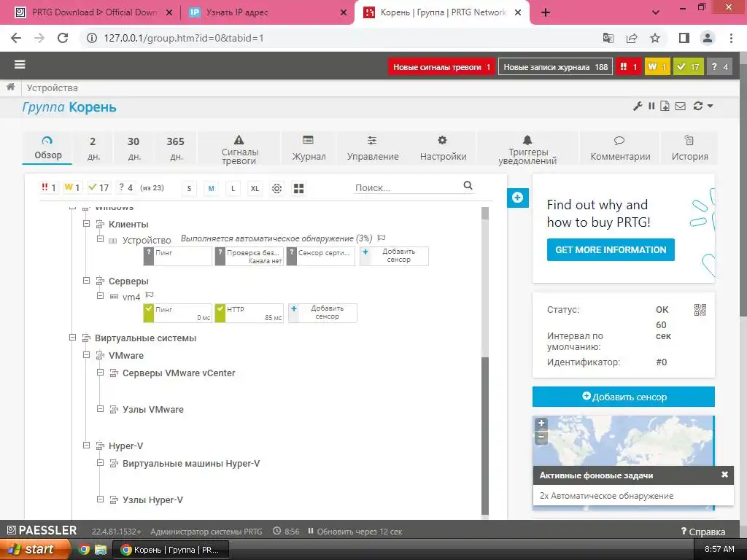Open the Пинг sensor under Устройство

click(x=178, y=256)
